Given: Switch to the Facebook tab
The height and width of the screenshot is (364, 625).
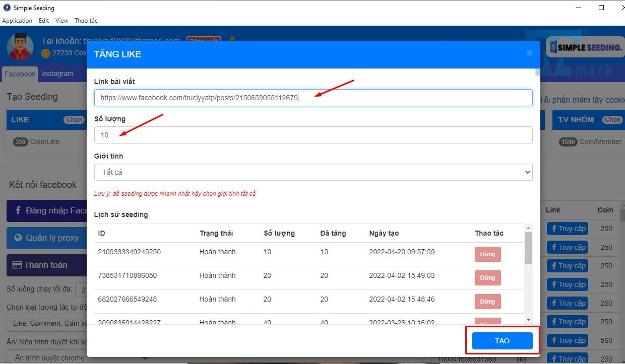Looking at the screenshot, I should (20, 74).
